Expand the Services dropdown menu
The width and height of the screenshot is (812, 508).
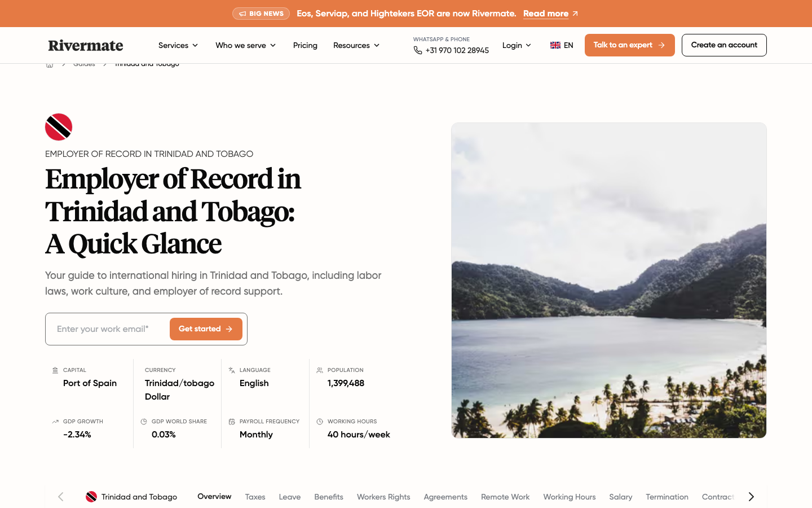[x=178, y=45]
